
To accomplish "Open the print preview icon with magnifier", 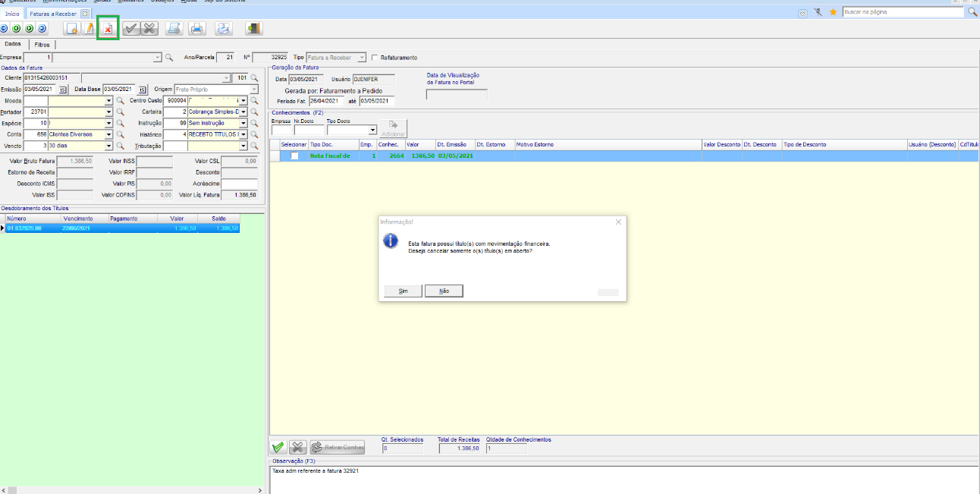I will click(x=174, y=29).
